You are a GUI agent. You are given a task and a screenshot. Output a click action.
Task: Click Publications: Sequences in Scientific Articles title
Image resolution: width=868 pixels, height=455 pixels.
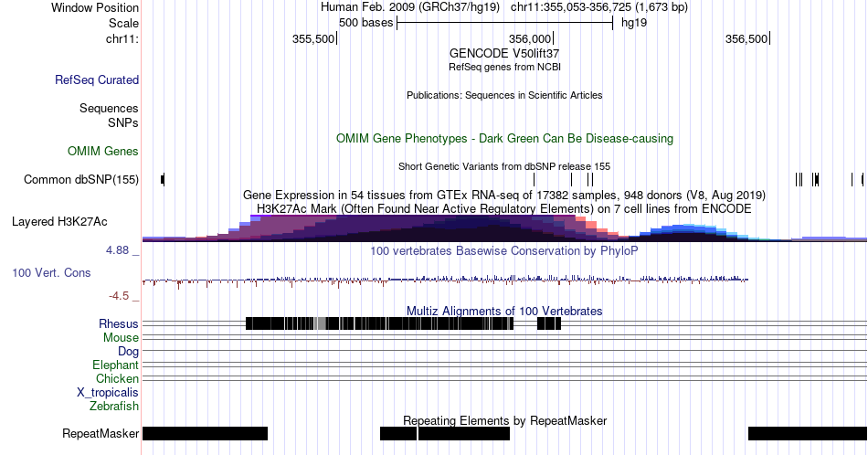click(x=504, y=95)
